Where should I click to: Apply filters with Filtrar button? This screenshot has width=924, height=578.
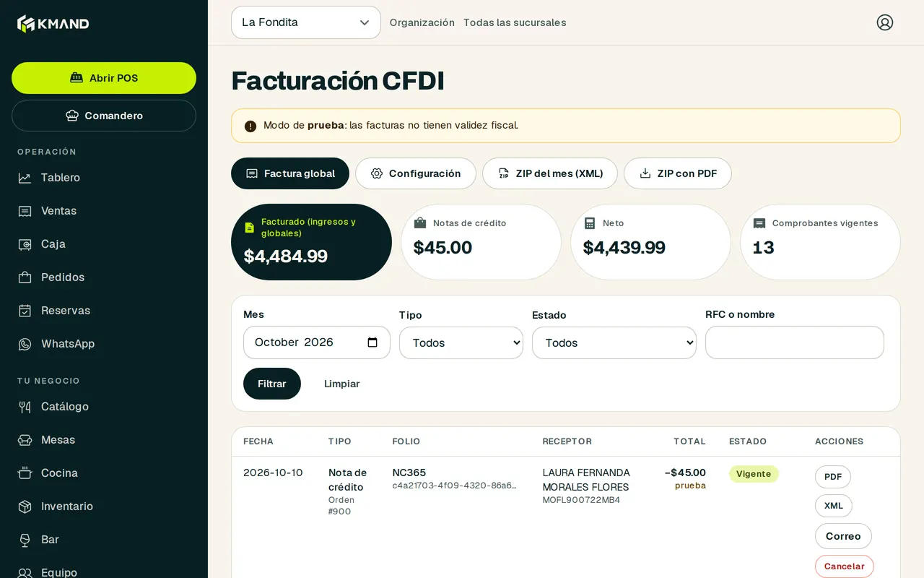272,384
